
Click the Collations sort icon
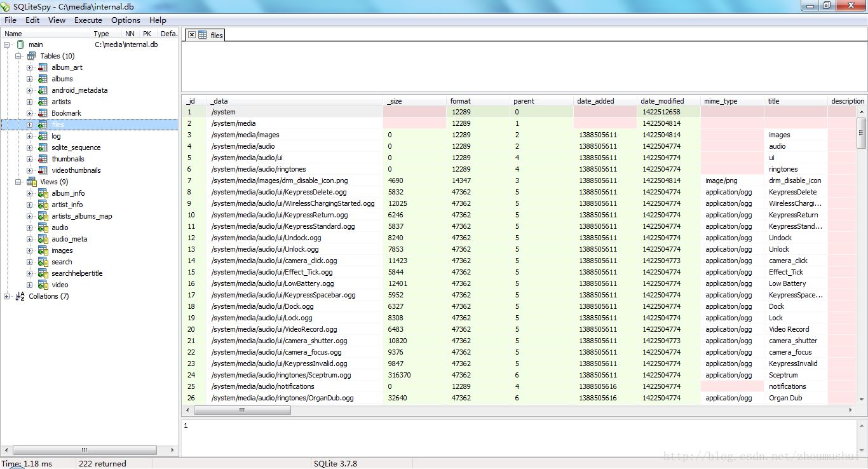tap(20, 296)
